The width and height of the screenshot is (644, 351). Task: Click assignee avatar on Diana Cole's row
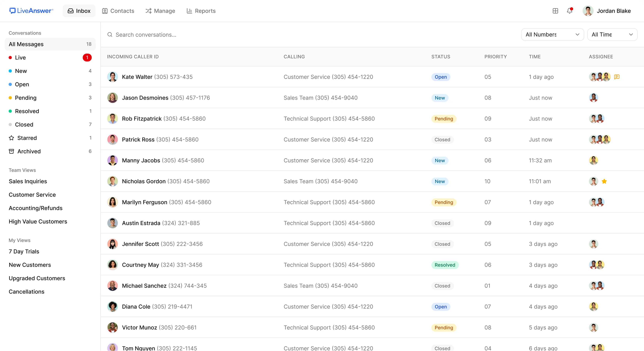coord(593,307)
